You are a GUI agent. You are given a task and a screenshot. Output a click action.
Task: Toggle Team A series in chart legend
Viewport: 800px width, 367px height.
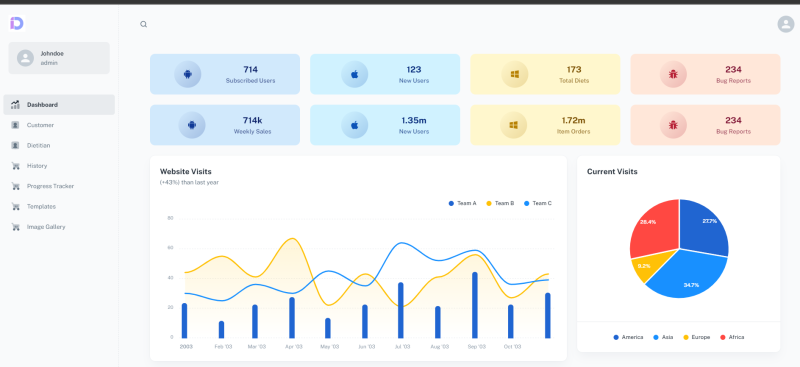pyautogui.click(x=462, y=203)
